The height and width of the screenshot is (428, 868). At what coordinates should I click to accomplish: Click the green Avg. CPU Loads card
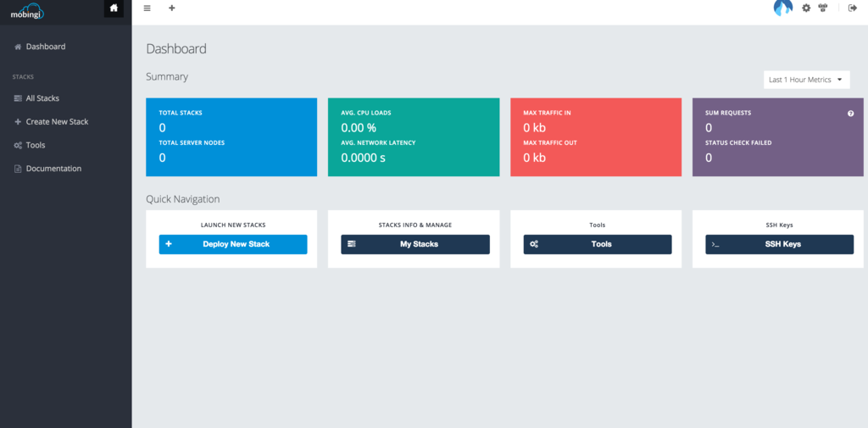414,137
